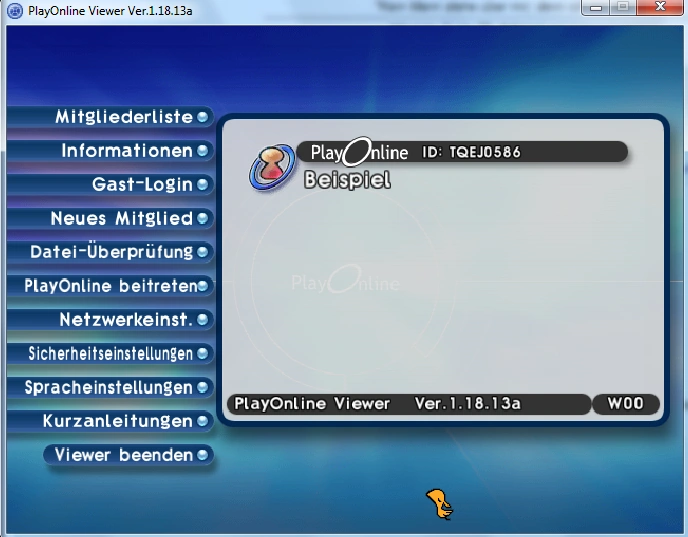Image resolution: width=688 pixels, height=537 pixels.
Task: Close the PlayOnline Viewer window
Action: [660, 7]
